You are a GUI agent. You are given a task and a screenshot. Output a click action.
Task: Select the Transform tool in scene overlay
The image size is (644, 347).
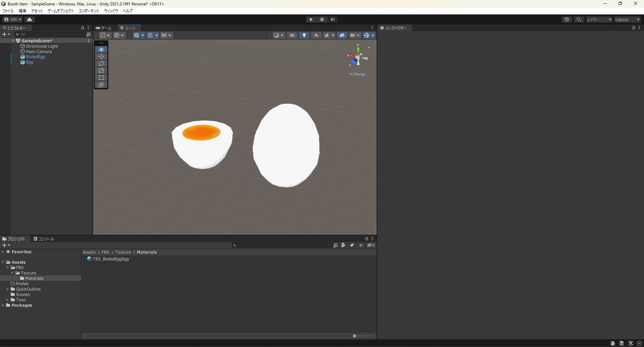click(101, 84)
